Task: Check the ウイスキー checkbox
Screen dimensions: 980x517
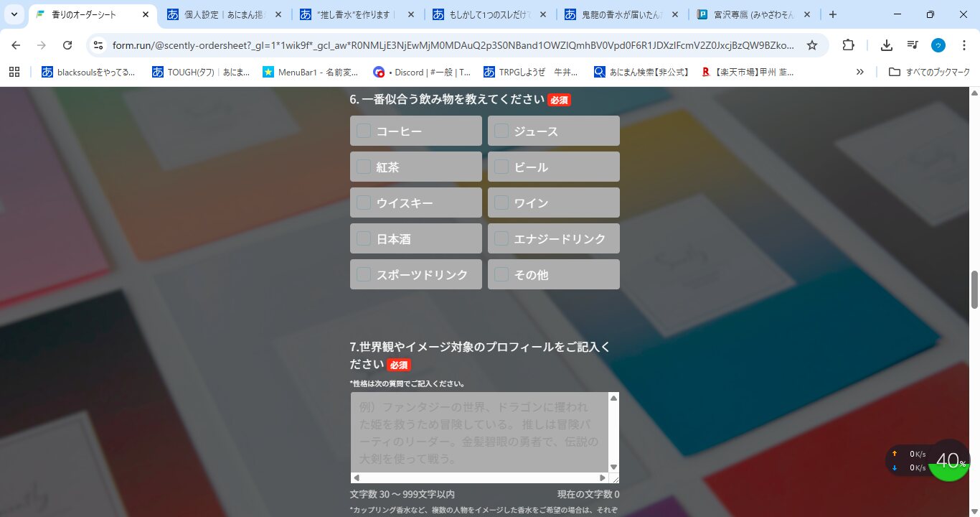Action: coord(364,202)
